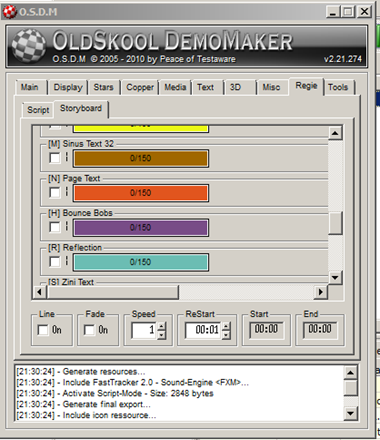Image resolution: width=380 pixels, height=440 pixels.
Task: Select the Copper tab
Action: 140,87
